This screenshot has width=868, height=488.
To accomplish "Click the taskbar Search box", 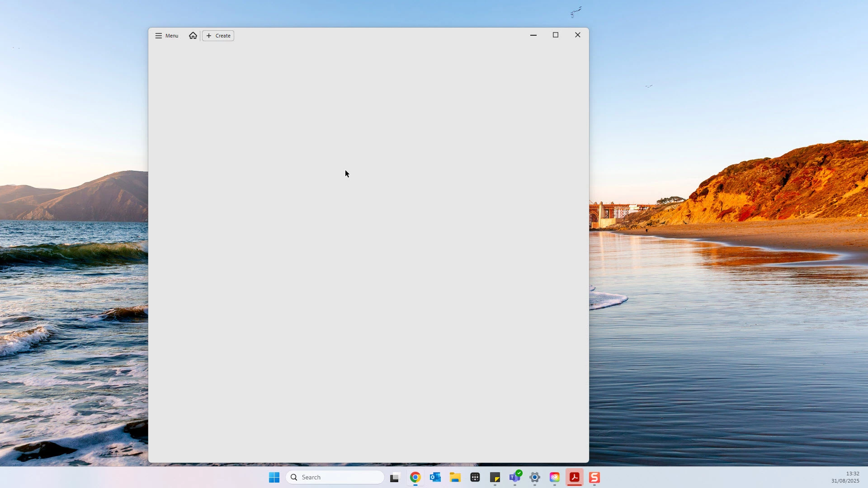I will pos(335,478).
